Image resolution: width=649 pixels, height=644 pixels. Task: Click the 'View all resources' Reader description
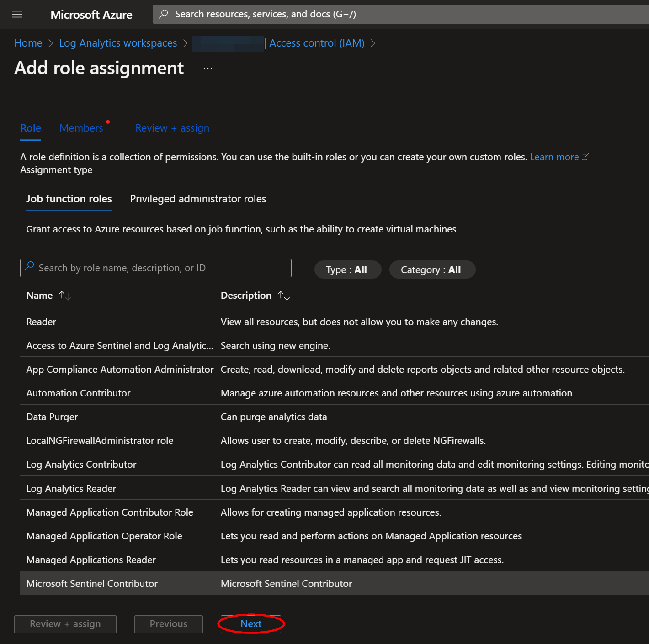click(x=359, y=322)
